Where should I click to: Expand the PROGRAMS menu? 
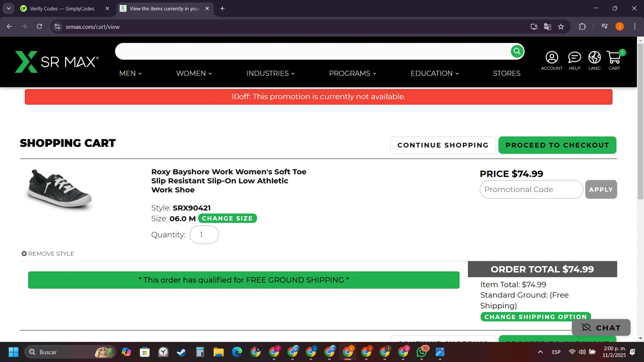(x=352, y=73)
